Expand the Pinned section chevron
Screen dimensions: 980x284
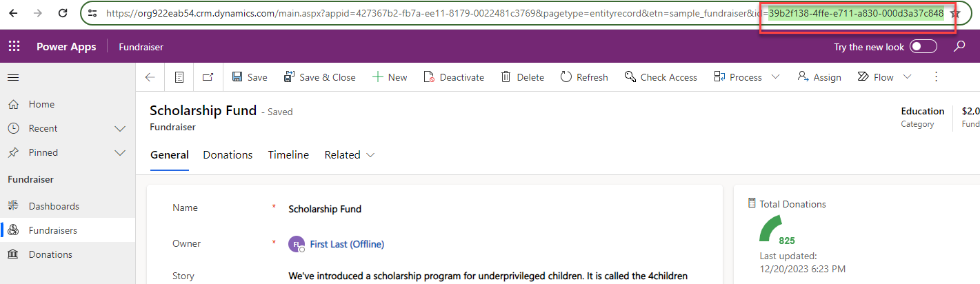[120, 153]
